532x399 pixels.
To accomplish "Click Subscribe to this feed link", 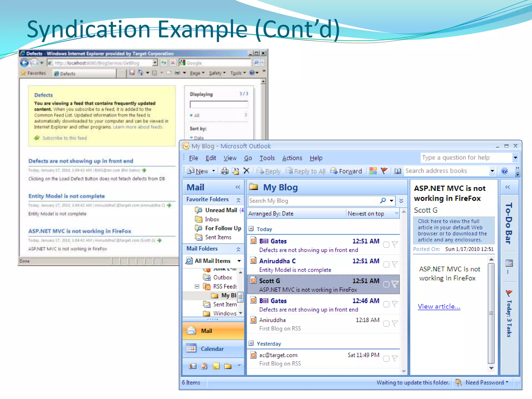I will coord(64,138).
